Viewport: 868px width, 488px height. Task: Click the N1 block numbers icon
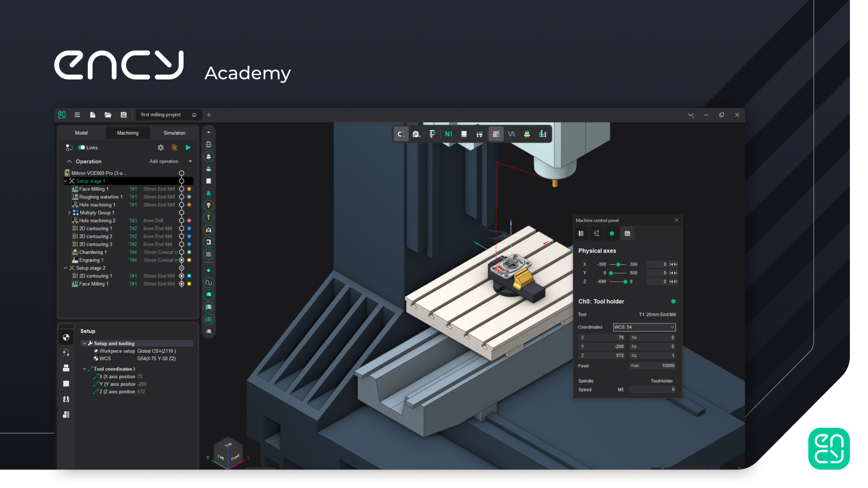pyautogui.click(x=448, y=134)
